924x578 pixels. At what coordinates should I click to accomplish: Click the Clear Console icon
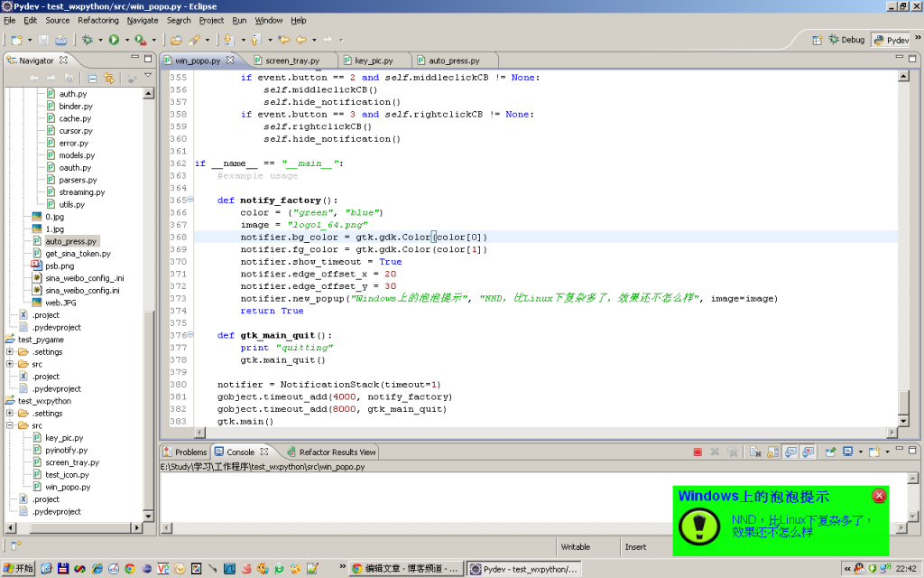[755, 452]
